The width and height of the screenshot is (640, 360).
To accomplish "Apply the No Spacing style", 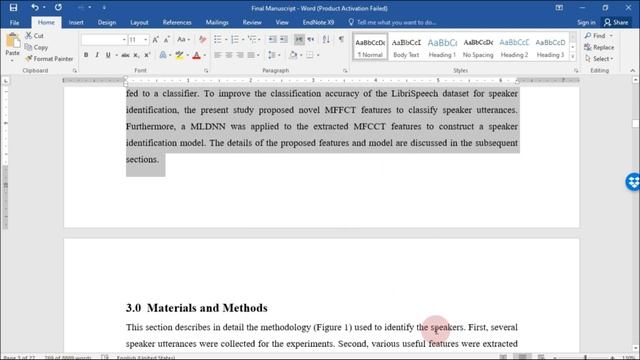I will click(478, 47).
